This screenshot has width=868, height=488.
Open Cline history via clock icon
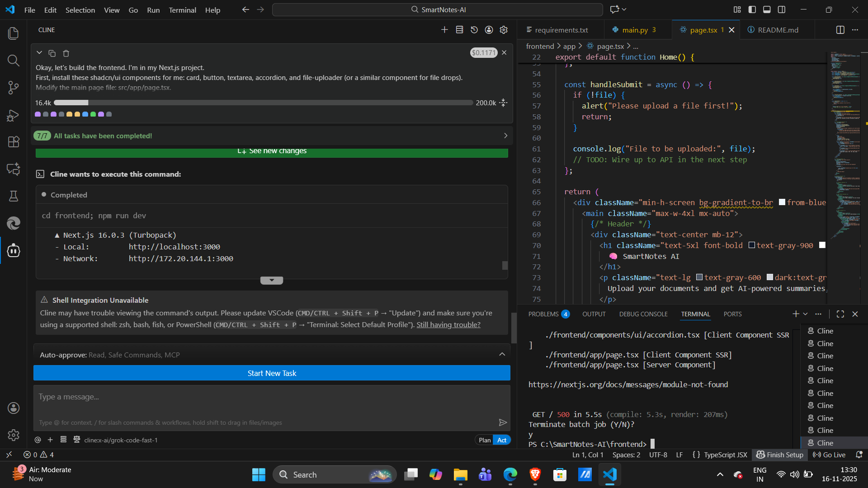point(474,30)
